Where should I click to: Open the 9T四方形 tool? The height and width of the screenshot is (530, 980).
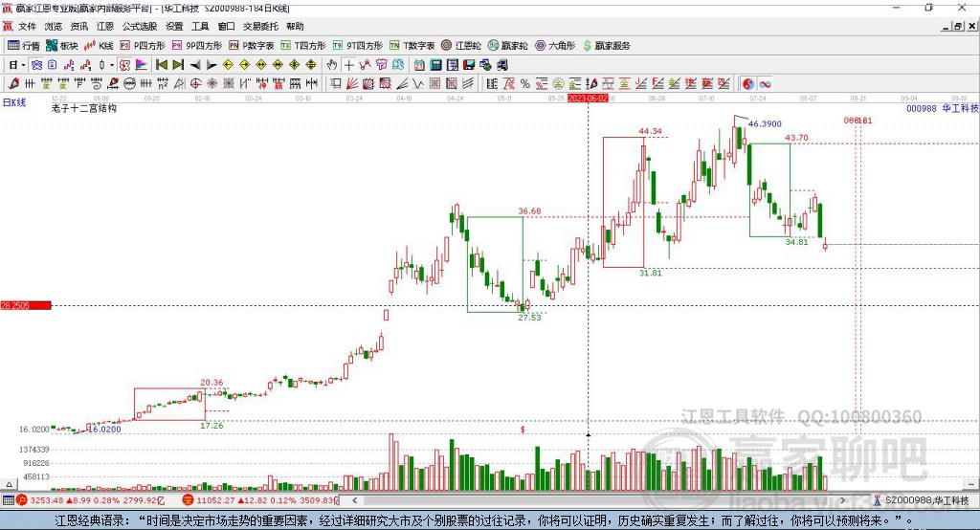358,46
